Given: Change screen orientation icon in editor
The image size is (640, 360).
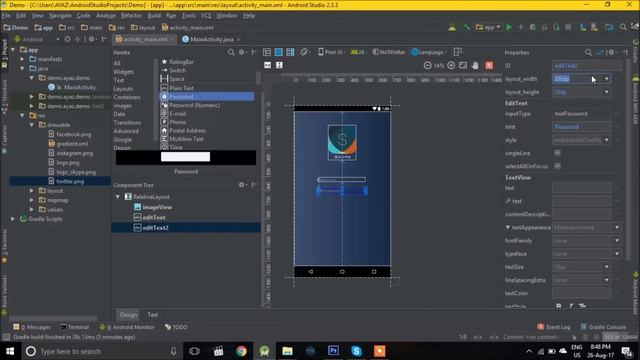Looking at the screenshot, I should (304, 52).
